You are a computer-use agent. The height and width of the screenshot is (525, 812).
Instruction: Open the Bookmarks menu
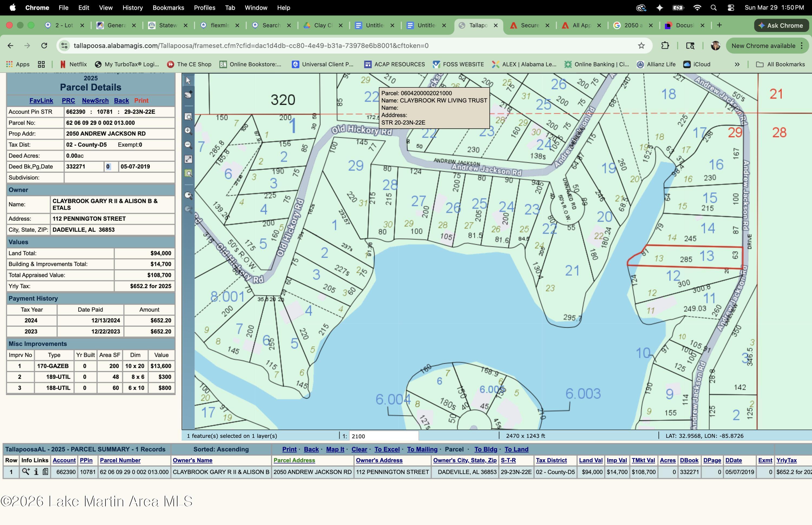point(168,8)
